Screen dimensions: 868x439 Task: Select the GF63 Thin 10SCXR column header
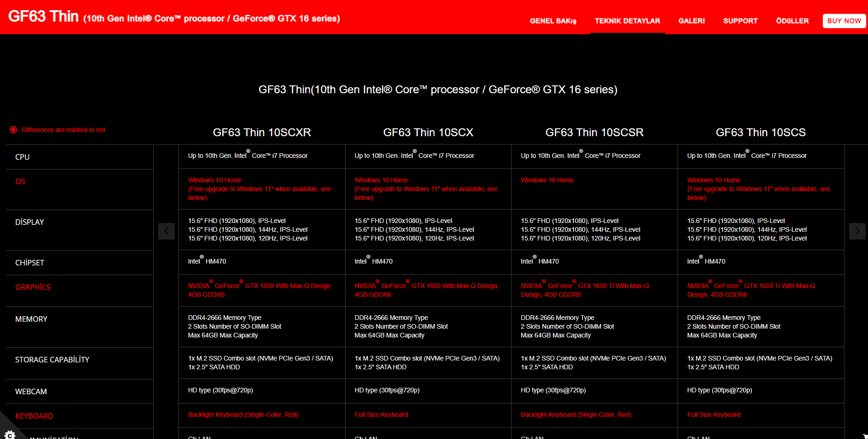coord(262,132)
